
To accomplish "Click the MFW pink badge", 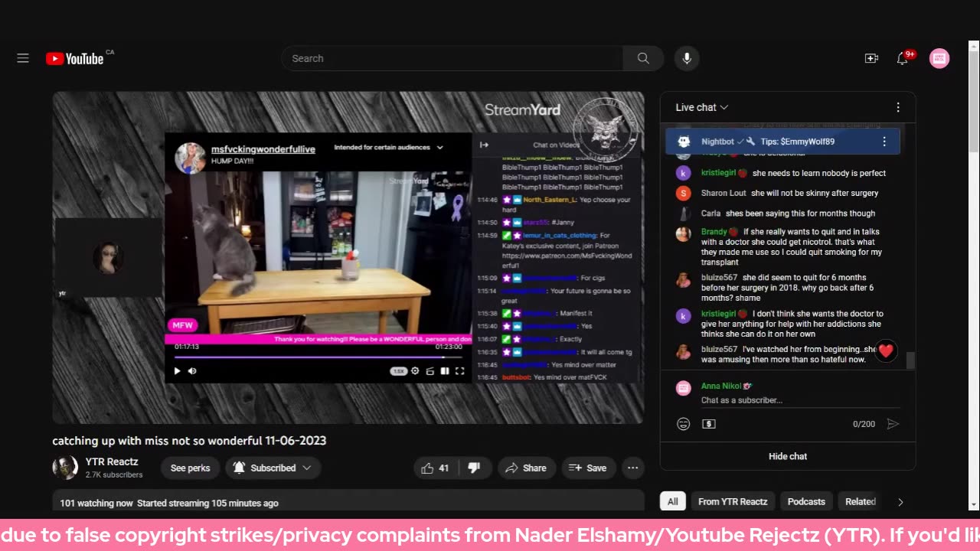I will pyautogui.click(x=182, y=325).
